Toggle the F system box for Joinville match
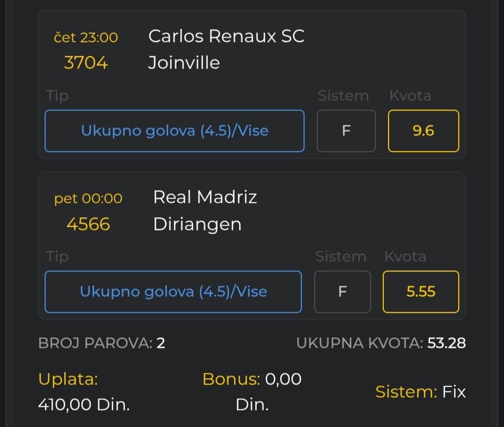The image size is (504, 427). 346,131
